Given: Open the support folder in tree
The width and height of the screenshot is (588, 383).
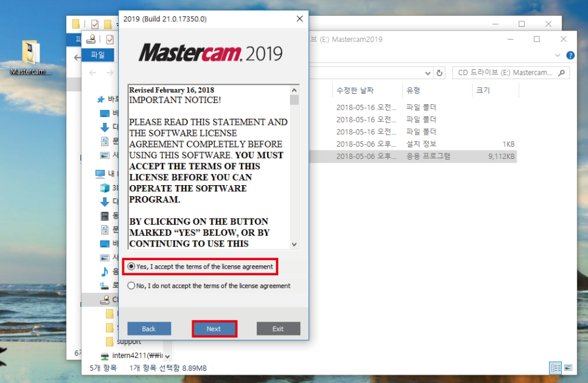Looking at the screenshot, I should click(x=129, y=342).
